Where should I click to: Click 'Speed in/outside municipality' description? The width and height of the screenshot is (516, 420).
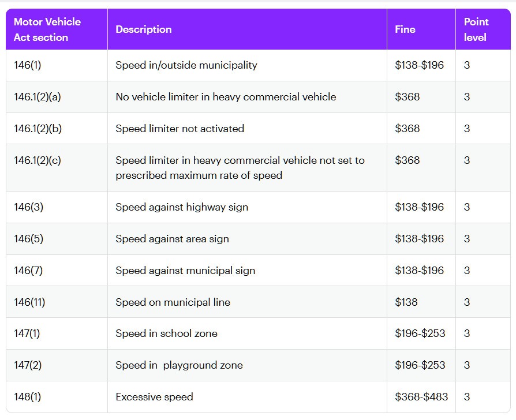(x=186, y=65)
